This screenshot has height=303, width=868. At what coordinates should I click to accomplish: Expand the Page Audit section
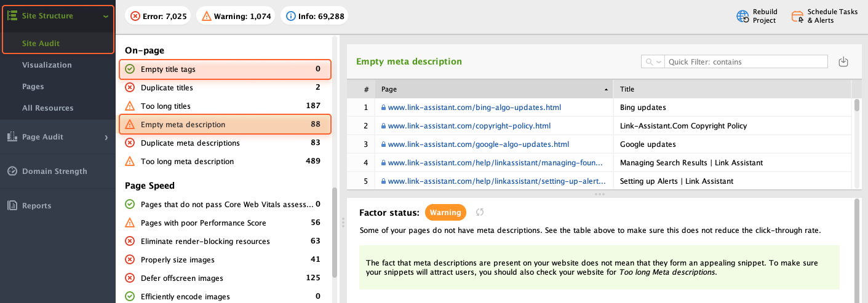(106, 137)
